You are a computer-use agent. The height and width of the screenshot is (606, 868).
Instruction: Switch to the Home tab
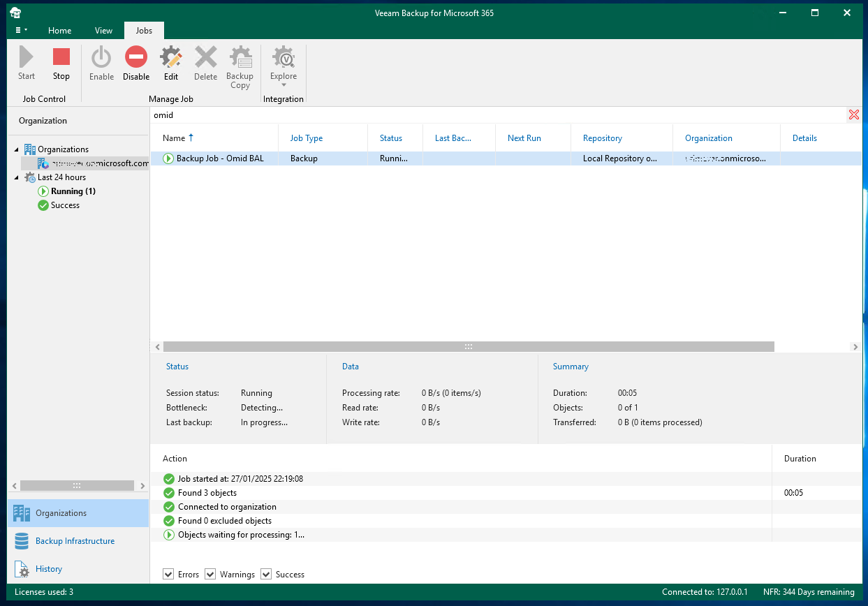pyautogui.click(x=60, y=30)
